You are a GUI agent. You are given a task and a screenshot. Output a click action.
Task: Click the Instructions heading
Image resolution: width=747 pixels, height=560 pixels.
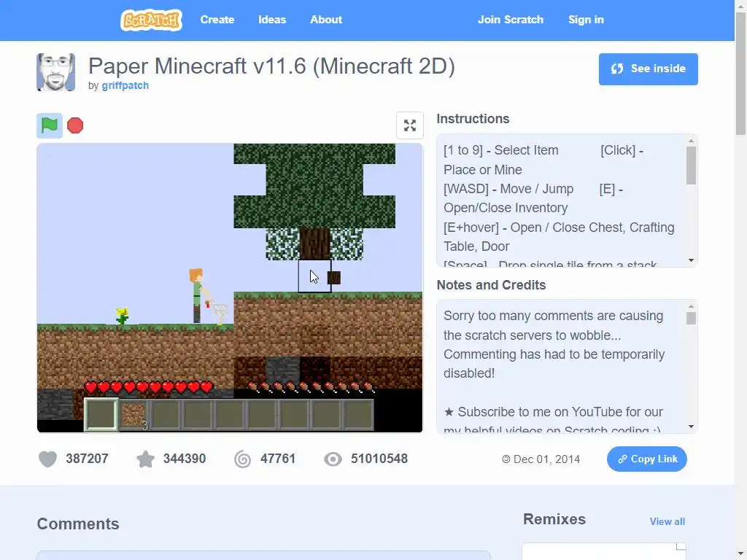coord(473,119)
